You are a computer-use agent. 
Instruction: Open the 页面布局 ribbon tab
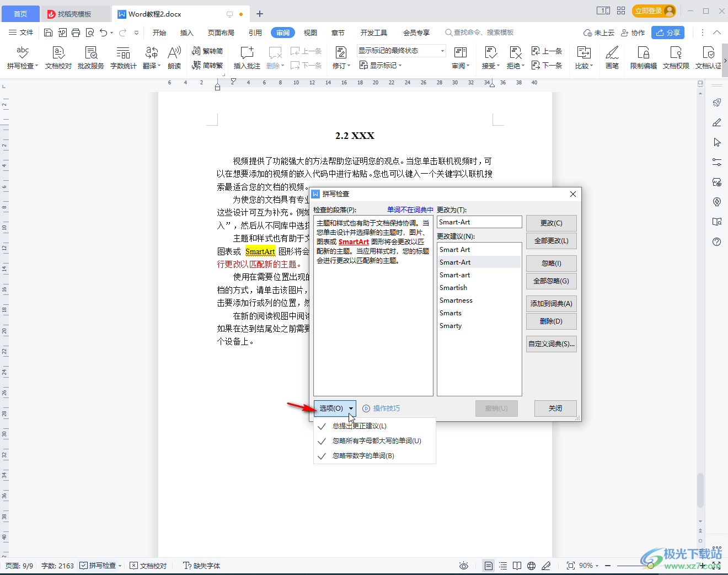221,33
